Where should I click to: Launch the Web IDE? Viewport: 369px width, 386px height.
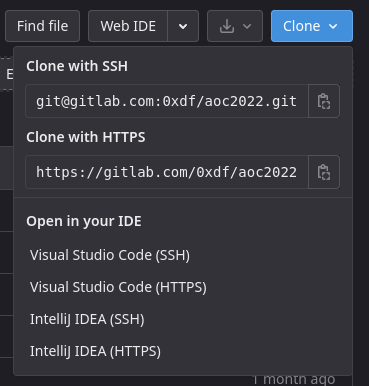click(128, 26)
